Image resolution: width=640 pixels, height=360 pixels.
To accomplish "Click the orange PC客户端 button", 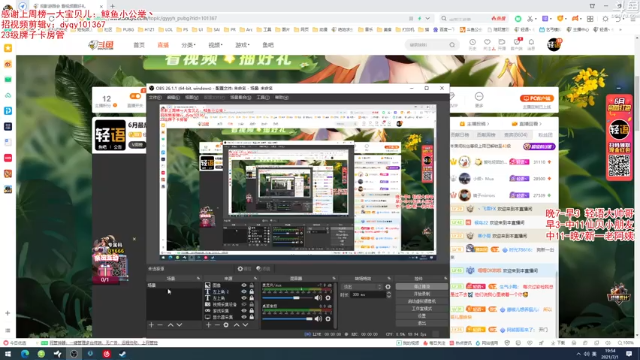I will coord(537,98).
